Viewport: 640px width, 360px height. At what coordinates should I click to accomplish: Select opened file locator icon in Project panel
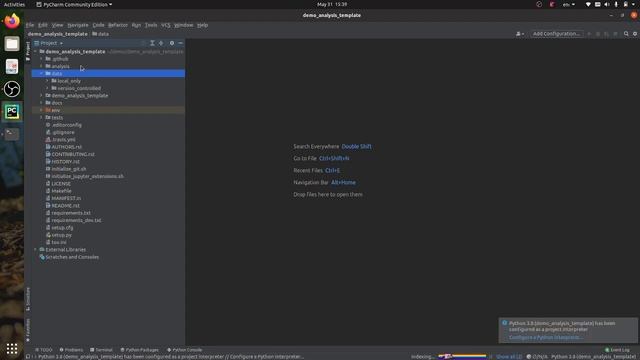pyautogui.click(x=143, y=43)
